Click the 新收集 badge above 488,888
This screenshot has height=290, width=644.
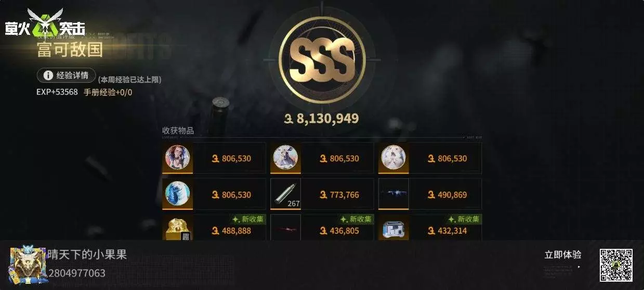click(x=248, y=219)
